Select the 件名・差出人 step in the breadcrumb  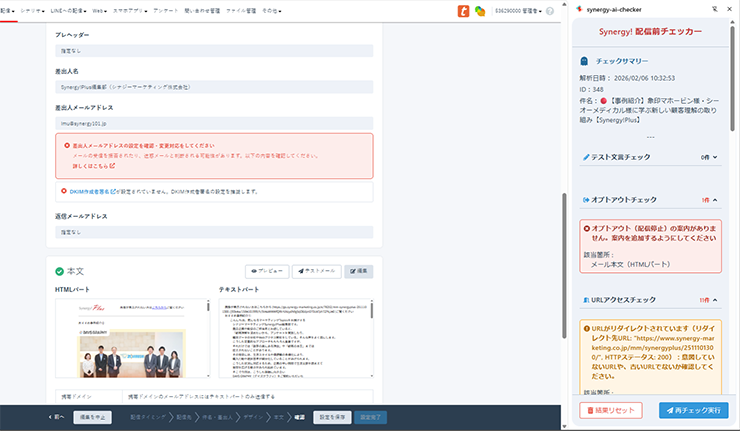[218, 417]
